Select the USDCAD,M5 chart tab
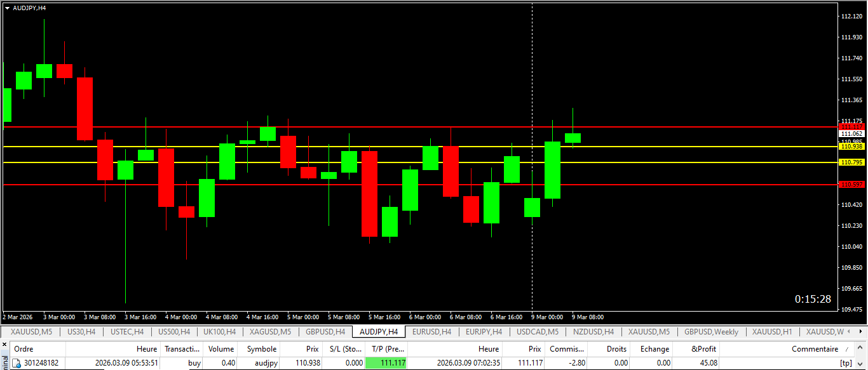 tap(538, 331)
